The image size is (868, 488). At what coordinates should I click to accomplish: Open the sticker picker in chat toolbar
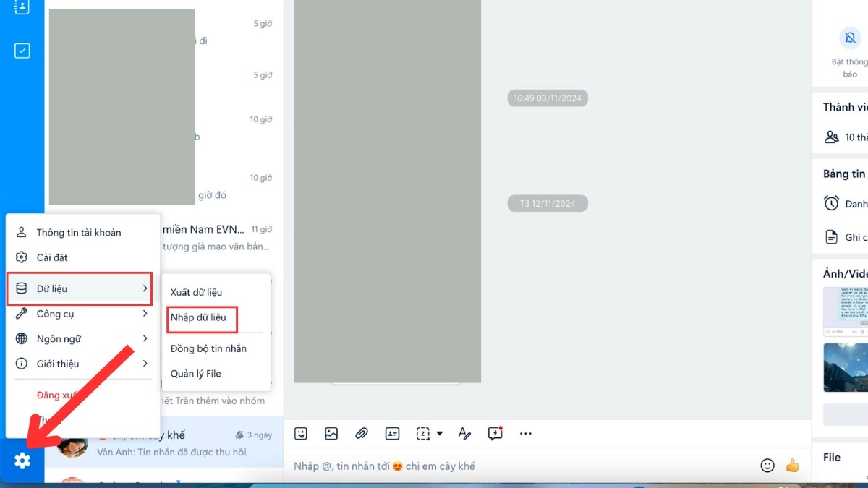pos(301,434)
